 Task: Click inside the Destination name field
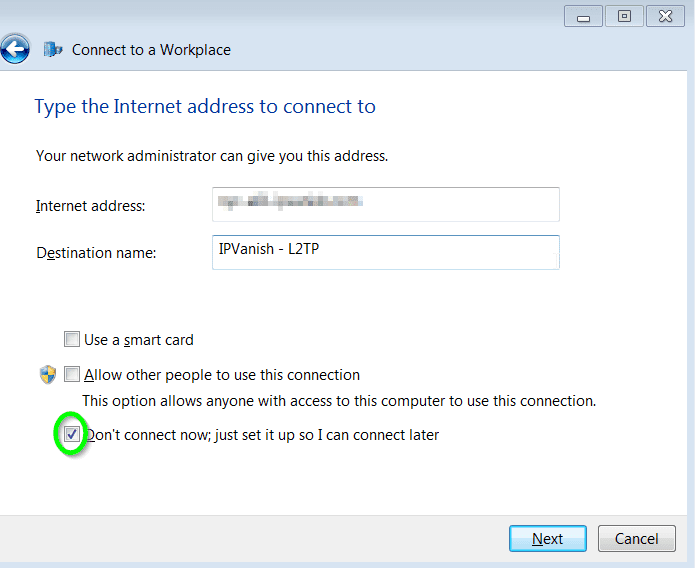point(386,253)
